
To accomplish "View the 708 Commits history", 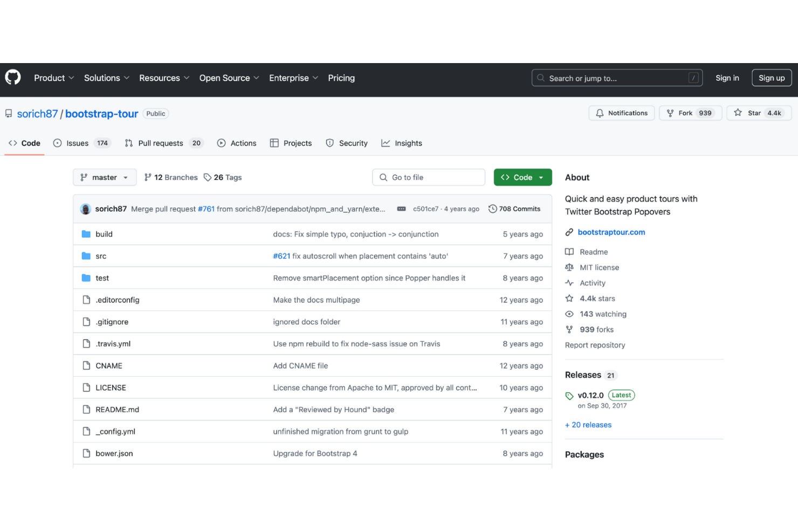I will [514, 209].
